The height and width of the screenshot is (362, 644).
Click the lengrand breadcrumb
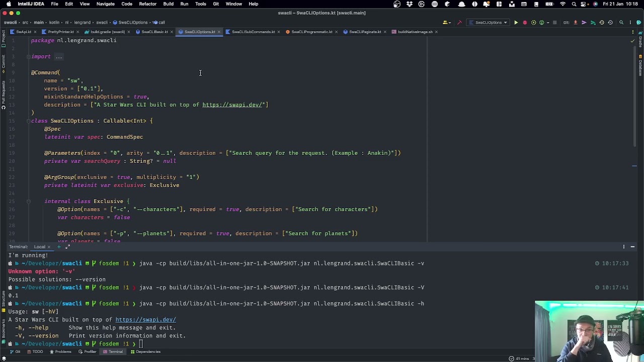coord(83,23)
